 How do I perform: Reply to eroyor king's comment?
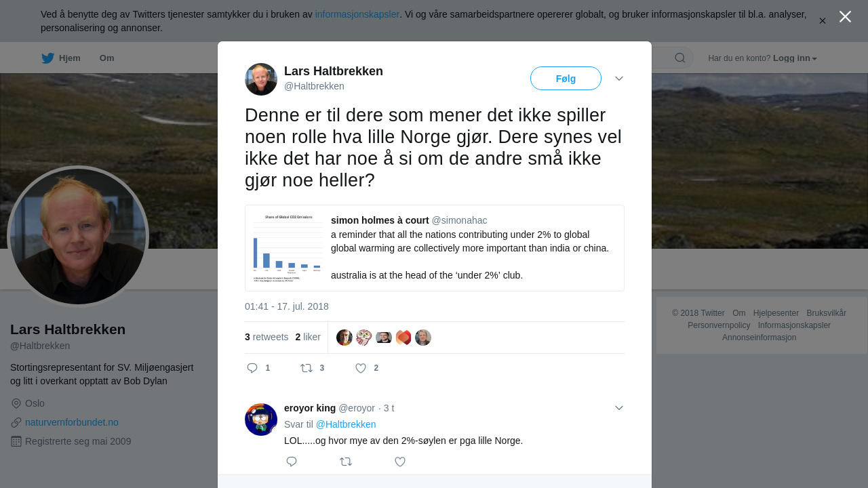pyautogui.click(x=292, y=462)
